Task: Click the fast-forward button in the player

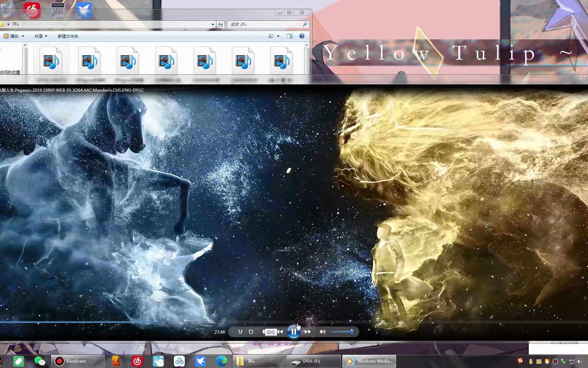Action: (x=308, y=332)
